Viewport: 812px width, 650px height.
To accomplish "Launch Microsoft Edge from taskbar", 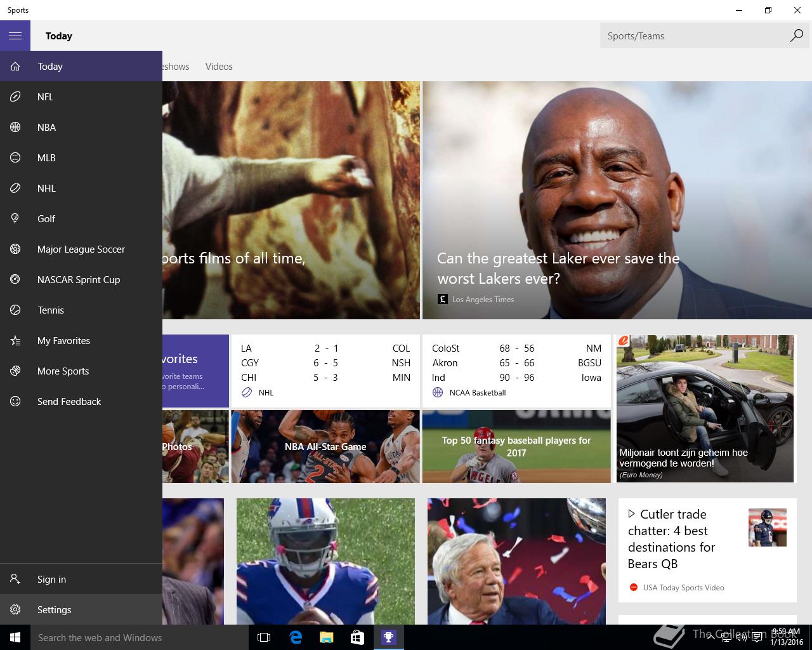I will [295, 637].
